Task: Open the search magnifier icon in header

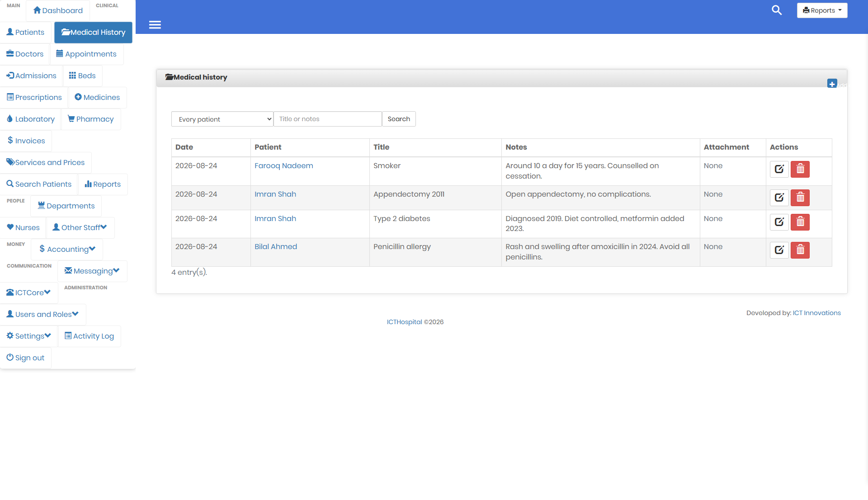Action: coord(777,10)
